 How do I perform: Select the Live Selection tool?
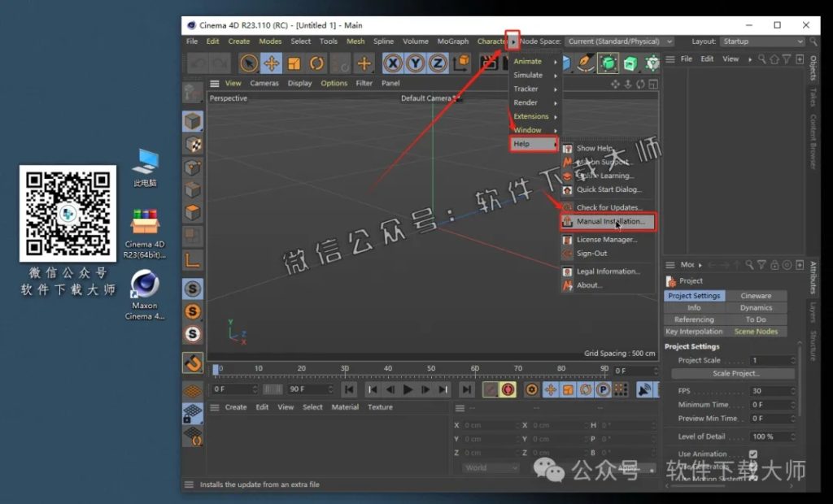pyautogui.click(x=250, y=63)
